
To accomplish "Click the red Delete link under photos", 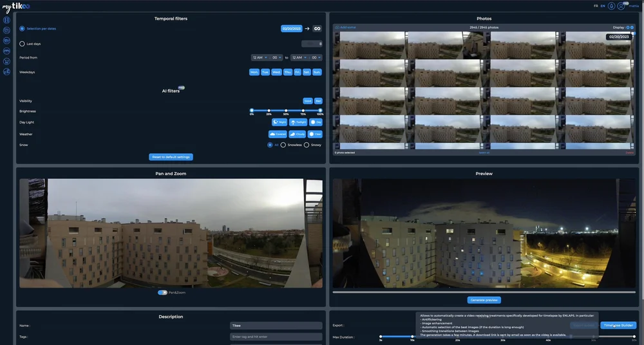I will pyautogui.click(x=629, y=153).
